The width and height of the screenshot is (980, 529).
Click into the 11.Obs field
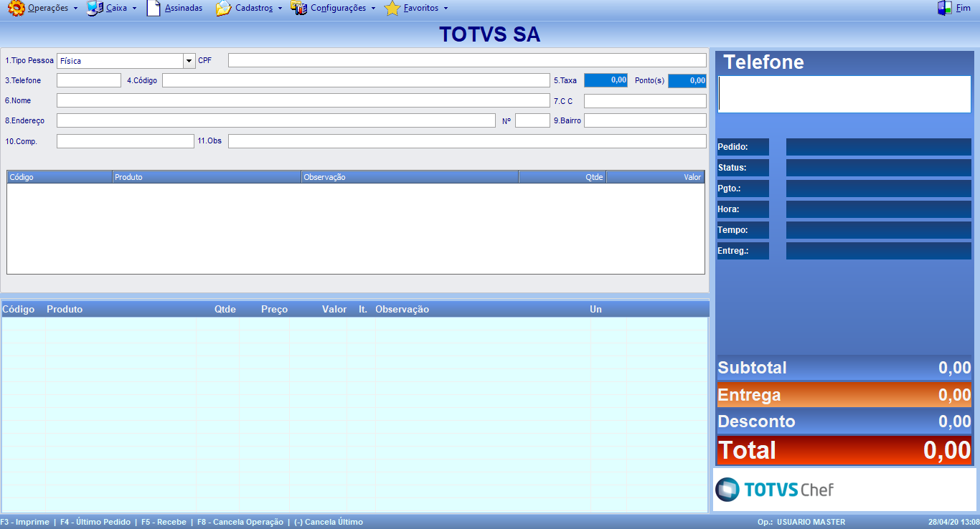click(467, 141)
